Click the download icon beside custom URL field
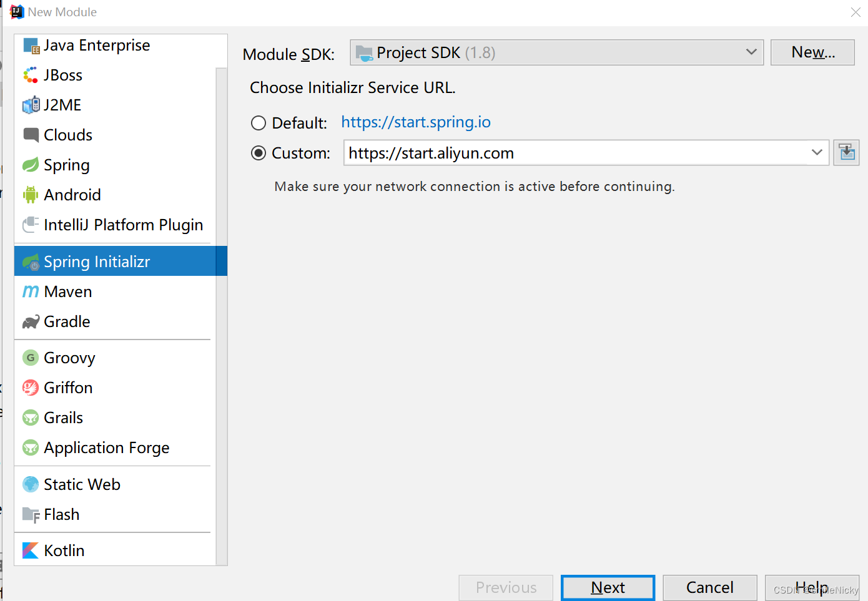Viewport: 868px width, 601px height. (846, 152)
